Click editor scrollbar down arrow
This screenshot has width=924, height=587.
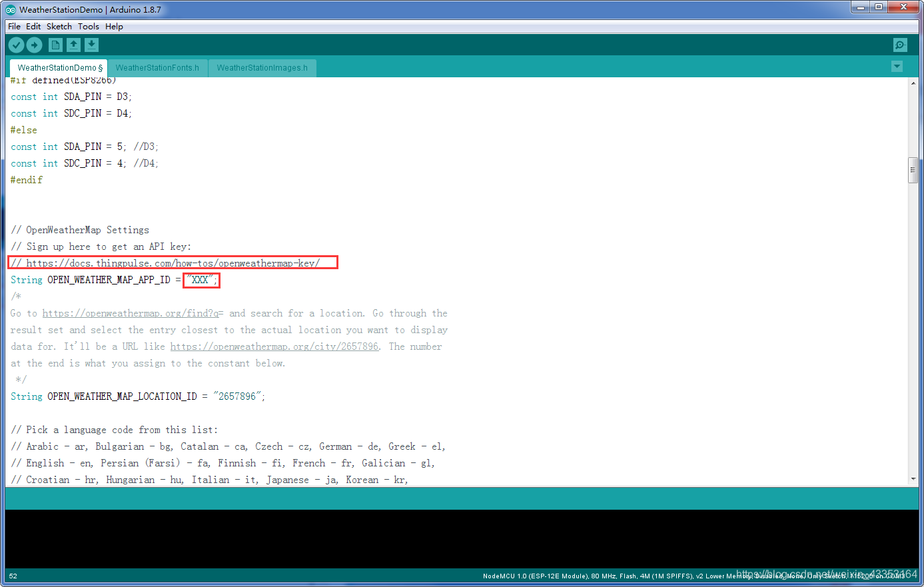coord(913,479)
